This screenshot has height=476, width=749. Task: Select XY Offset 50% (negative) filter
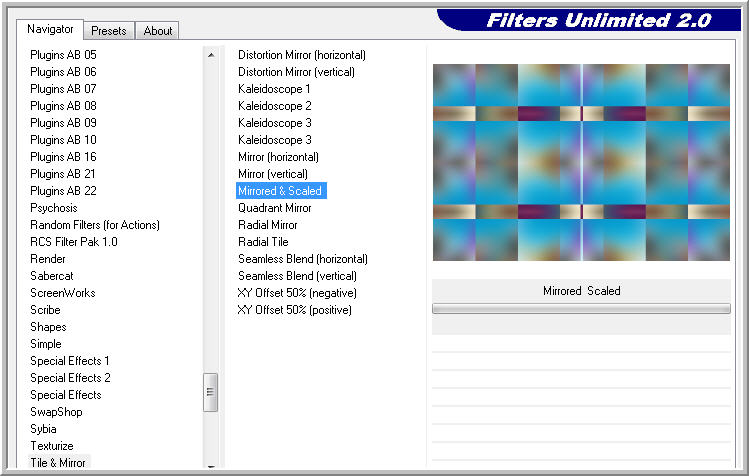[297, 292]
